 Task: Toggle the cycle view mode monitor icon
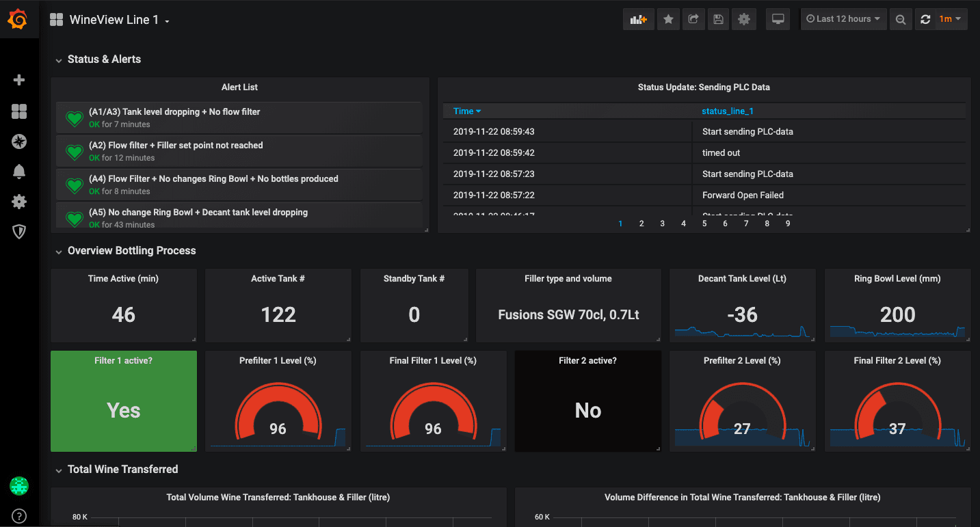pyautogui.click(x=778, y=19)
